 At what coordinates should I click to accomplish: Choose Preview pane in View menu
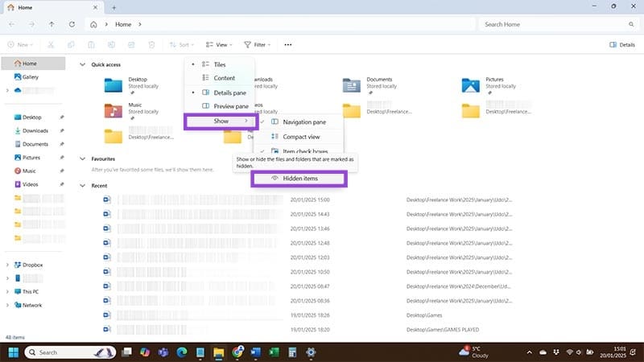(x=229, y=106)
